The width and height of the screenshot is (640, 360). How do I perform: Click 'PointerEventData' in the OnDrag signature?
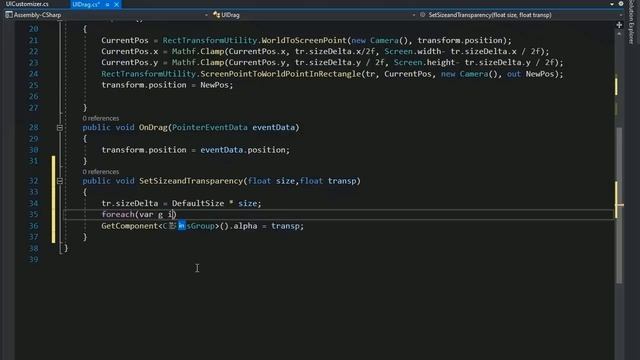coord(209,127)
